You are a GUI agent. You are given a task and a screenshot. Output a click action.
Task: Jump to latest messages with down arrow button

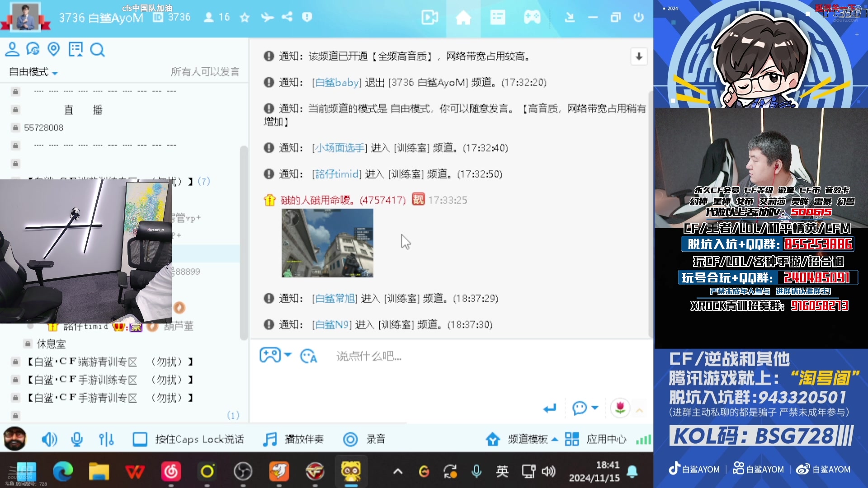click(x=639, y=56)
